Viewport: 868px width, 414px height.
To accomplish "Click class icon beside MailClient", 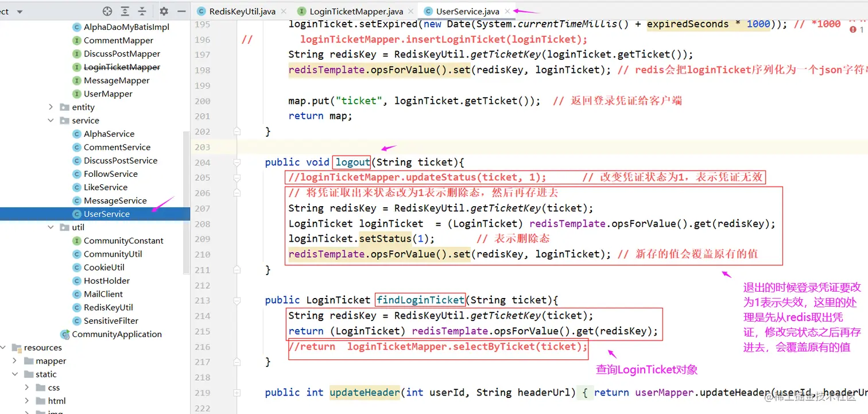I will tap(77, 294).
